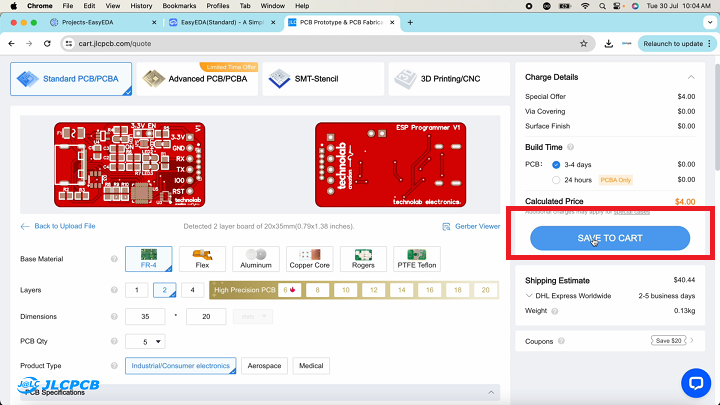Viewport: 720px width, 405px height.
Task: Click Weight help question icon
Action: (555, 311)
